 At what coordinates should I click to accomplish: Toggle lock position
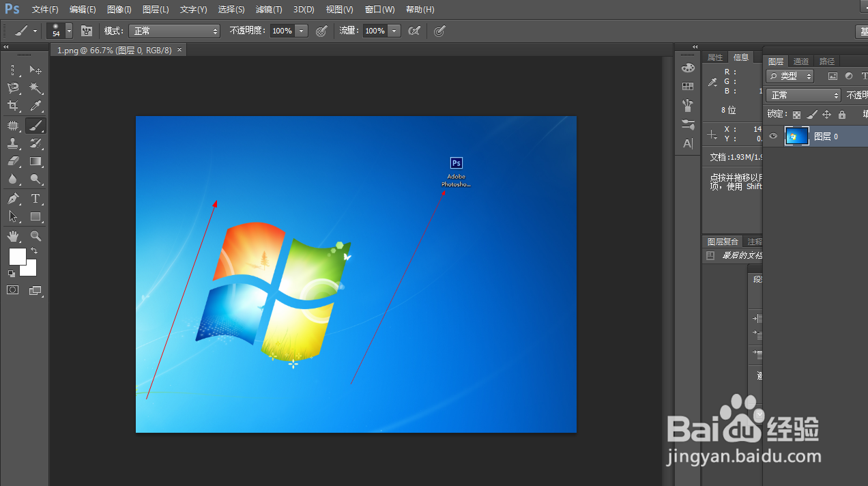(x=826, y=115)
